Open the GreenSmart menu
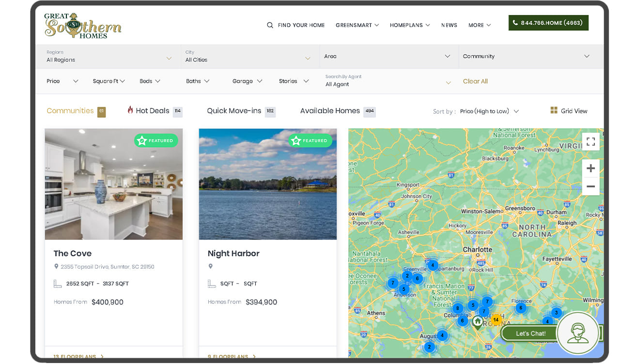The image size is (635, 364). point(357,25)
